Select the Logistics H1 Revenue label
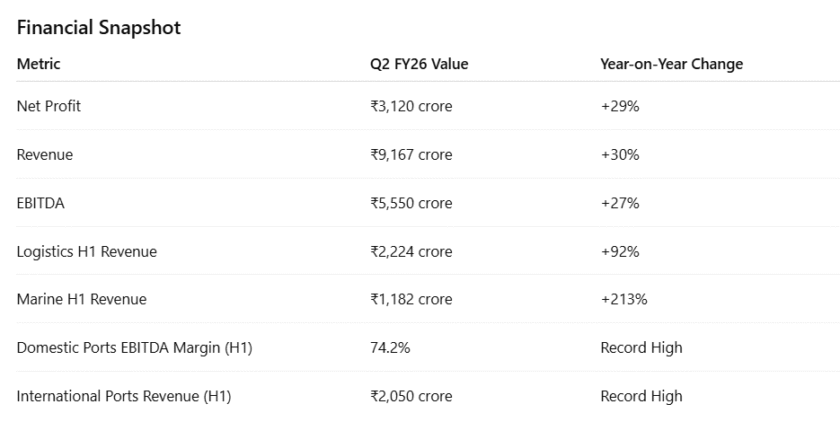Image resolution: width=840 pixels, height=448 pixels. pos(87,251)
